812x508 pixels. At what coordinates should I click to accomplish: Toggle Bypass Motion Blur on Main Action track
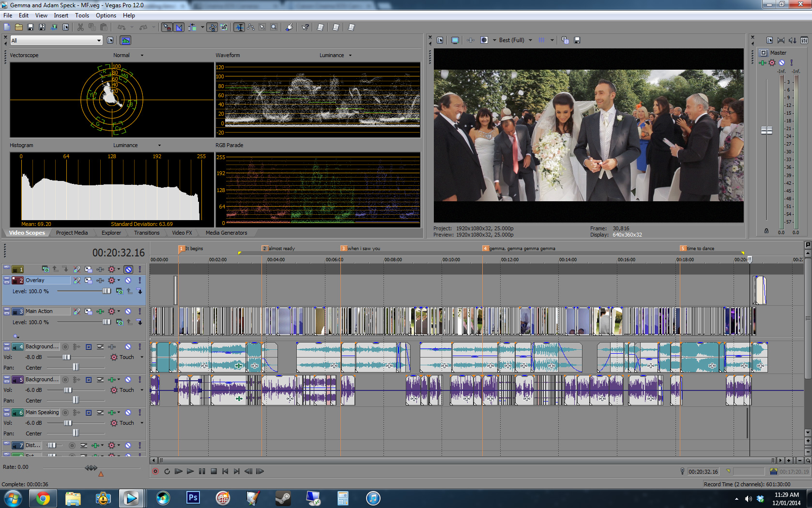pos(77,311)
